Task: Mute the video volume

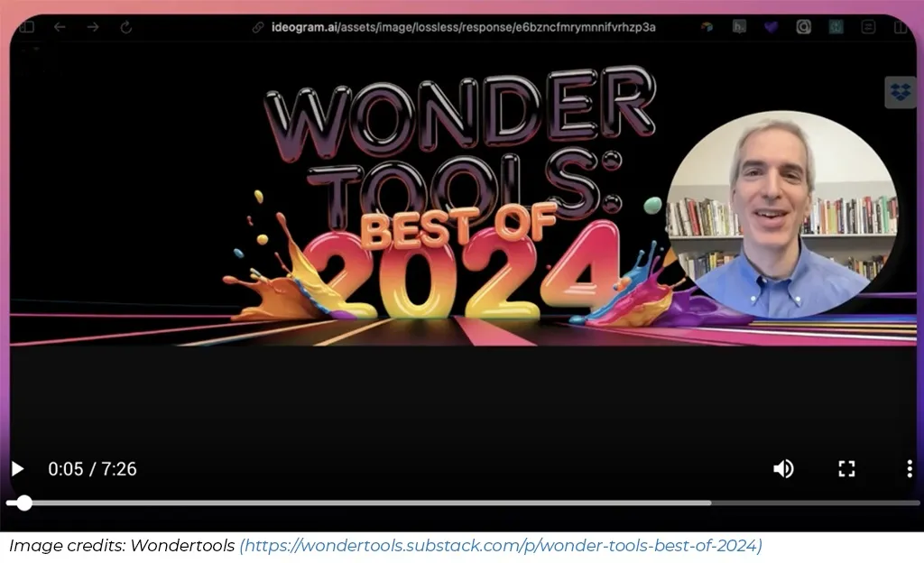Action: (783, 469)
